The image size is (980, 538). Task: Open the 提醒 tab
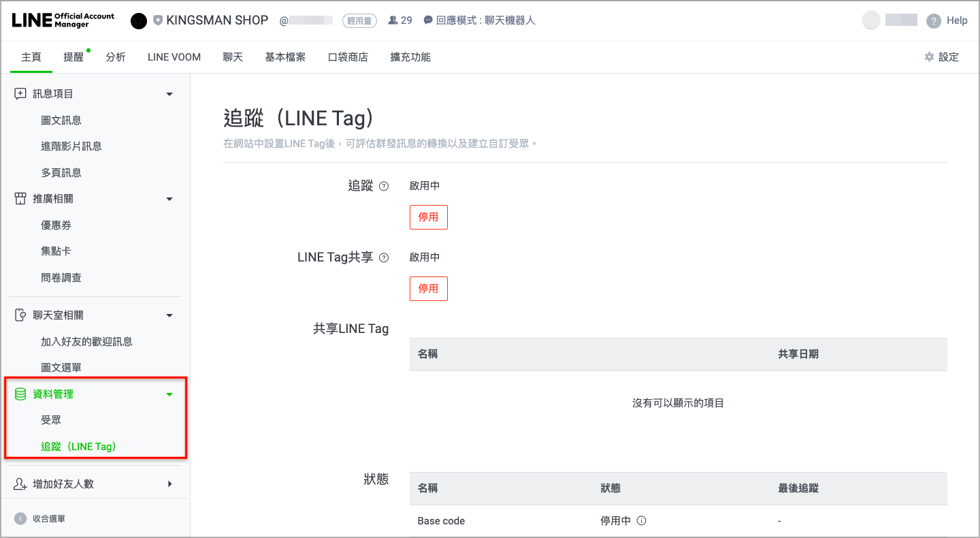(x=73, y=57)
